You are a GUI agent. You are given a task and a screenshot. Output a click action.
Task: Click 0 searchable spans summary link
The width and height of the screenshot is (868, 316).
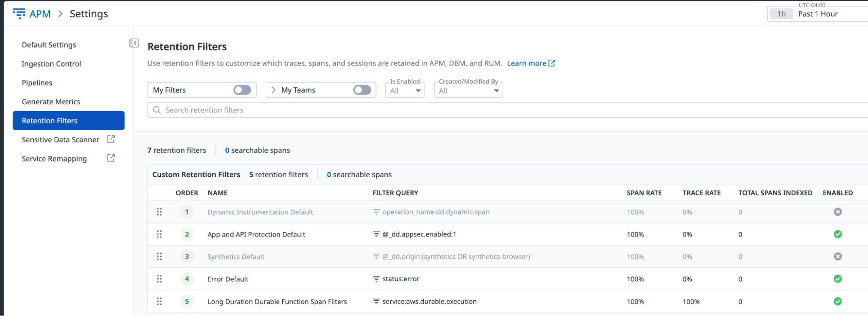coord(257,150)
